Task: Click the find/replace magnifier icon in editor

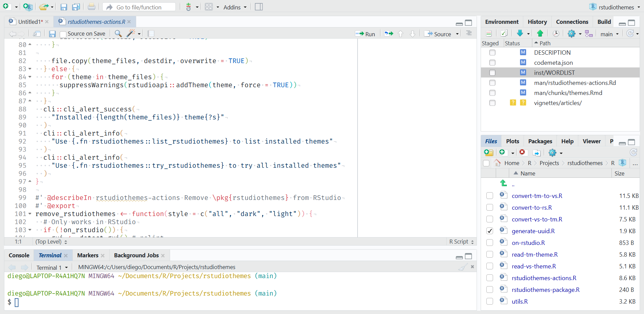Action: click(x=118, y=33)
